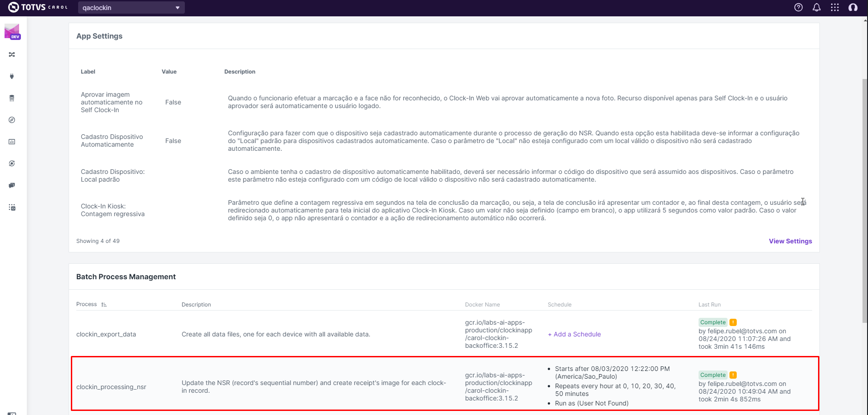
Task: Click False value for Cadastro Dispositivo Automaticamente
Action: click(x=173, y=141)
